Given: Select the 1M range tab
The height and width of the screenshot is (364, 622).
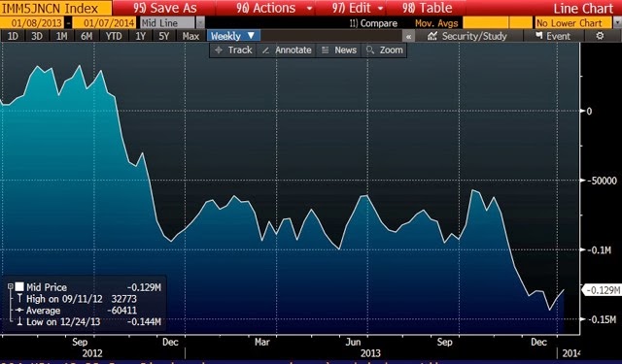Looking at the screenshot, I should click(61, 37).
